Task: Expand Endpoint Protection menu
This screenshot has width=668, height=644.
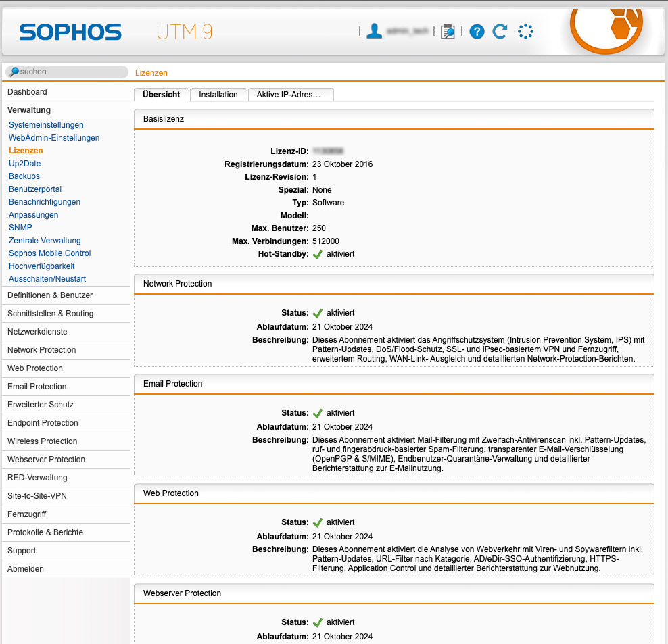Action: click(x=66, y=424)
